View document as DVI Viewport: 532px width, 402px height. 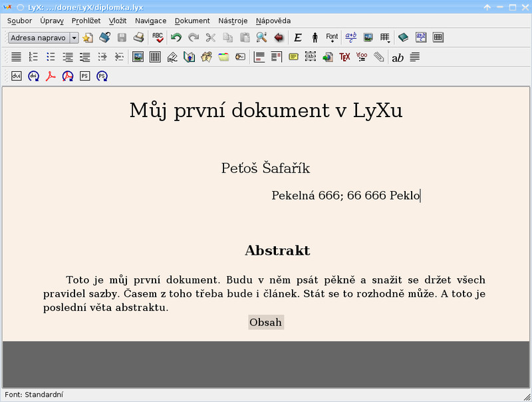[16, 76]
